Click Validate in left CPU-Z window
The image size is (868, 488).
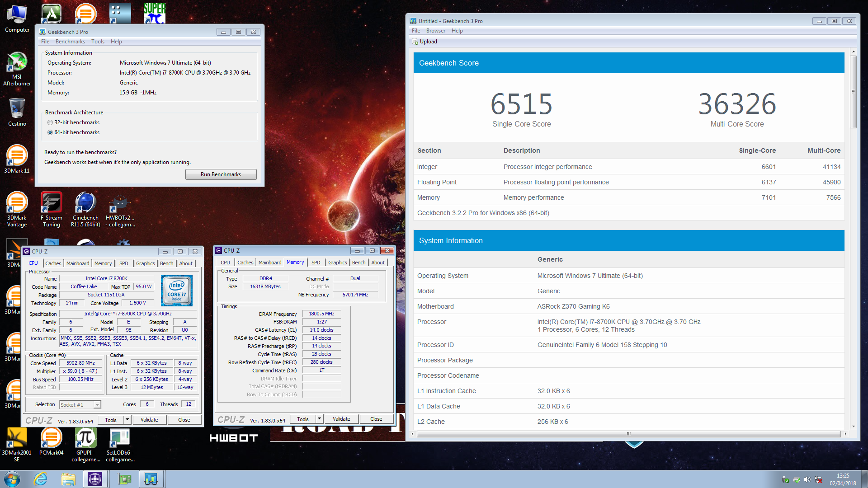tap(149, 420)
